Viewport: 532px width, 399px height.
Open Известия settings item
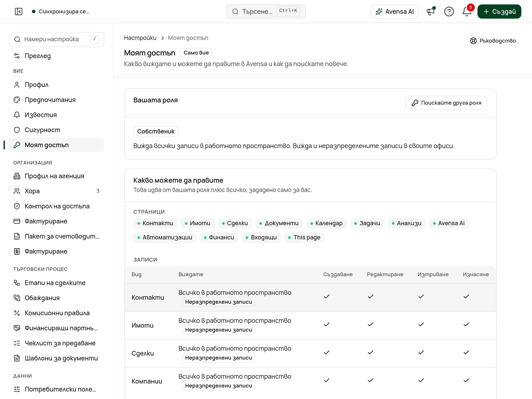57,115
